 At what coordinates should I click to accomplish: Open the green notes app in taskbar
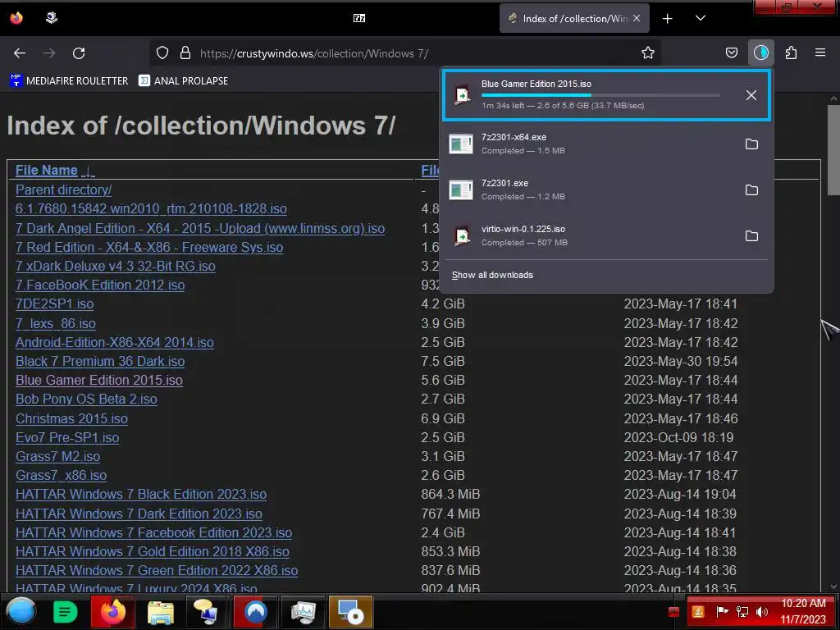(x=65, y=612)
